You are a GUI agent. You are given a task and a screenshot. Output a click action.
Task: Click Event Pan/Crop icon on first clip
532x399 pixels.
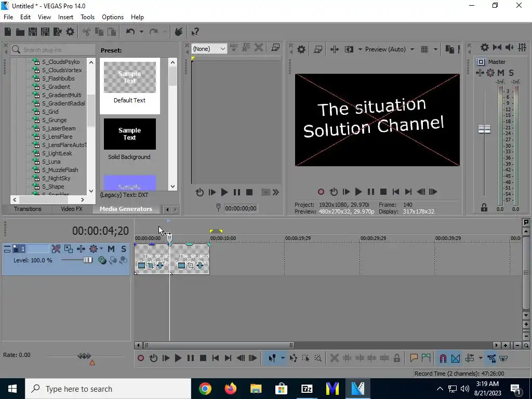[151, 265]
